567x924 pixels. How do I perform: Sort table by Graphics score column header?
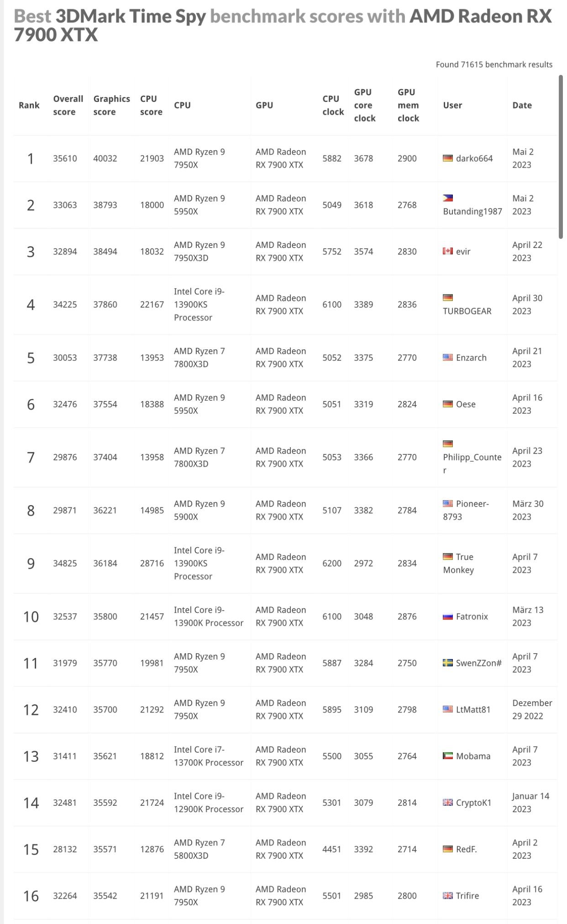pos(111,105)
